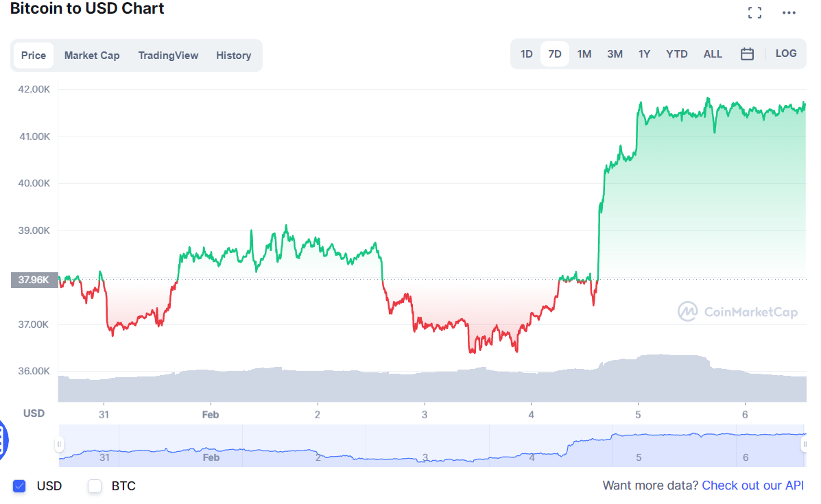The width and height of the screenshot is (821, 504).
Task: Select the 3M timeframe option
Action: click(614, 53)
